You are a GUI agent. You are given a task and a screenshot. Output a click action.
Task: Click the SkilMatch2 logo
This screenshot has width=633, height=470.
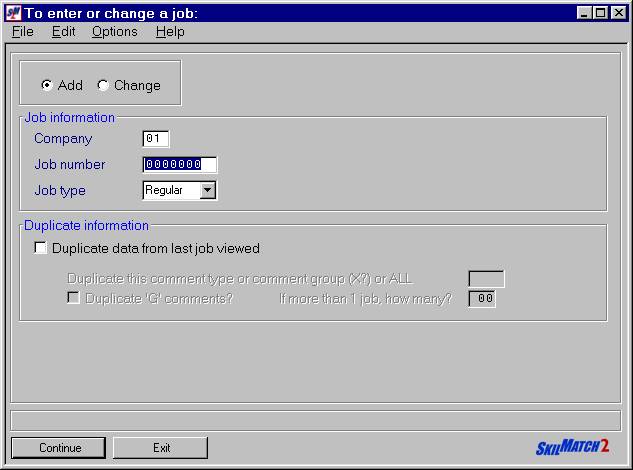[x=572, y=447]
